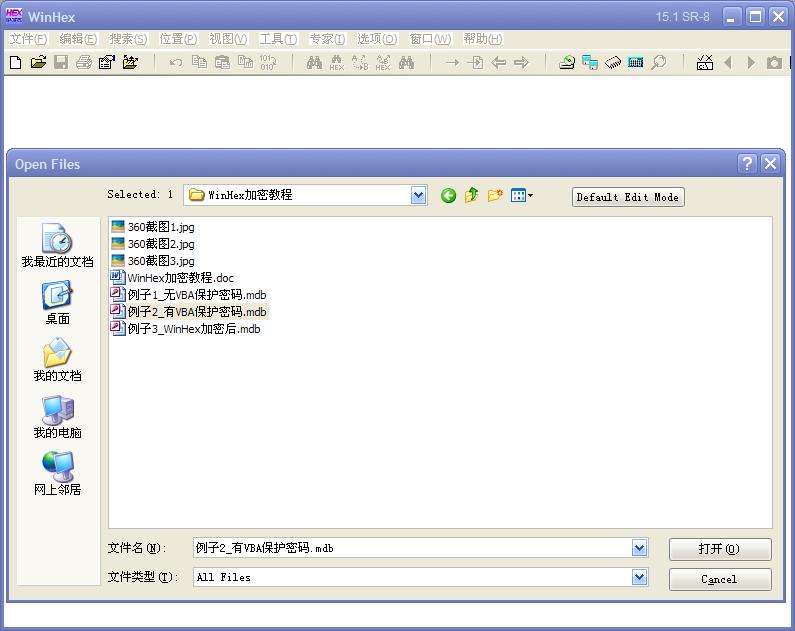Click the Find text binoculars icon
Viewport: 795px width, 631px height.
pos(314,62)
